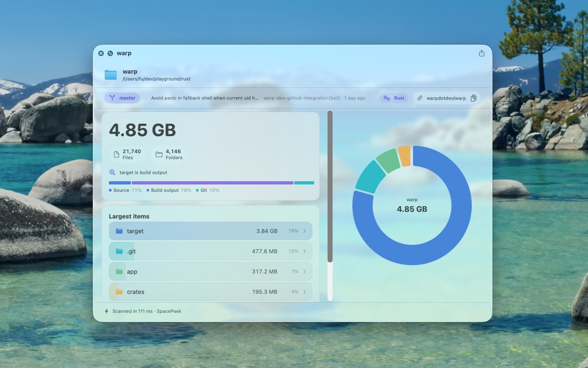Click the 3.84 GB size value of target

267,231
